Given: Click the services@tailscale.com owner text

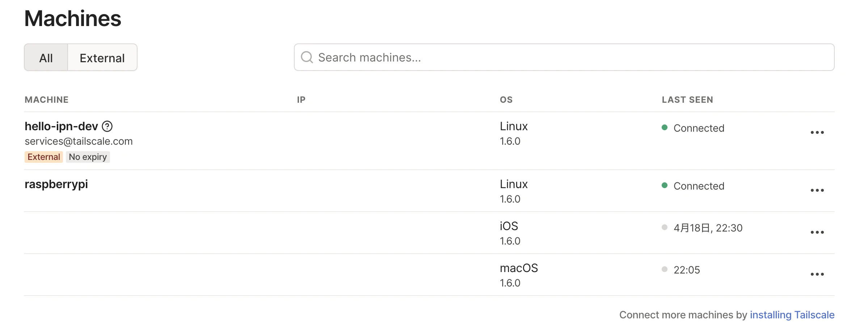Looking at the screenshot, I should coord(79,141).
